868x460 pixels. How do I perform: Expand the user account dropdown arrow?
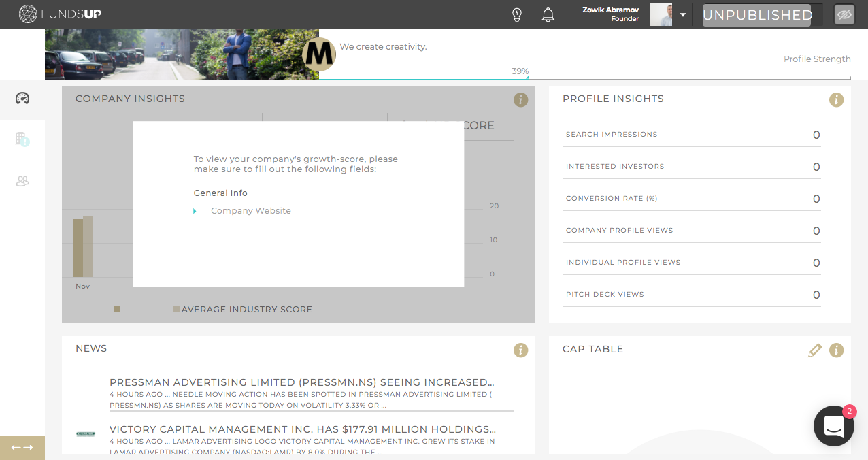click(x=683, y=15)
